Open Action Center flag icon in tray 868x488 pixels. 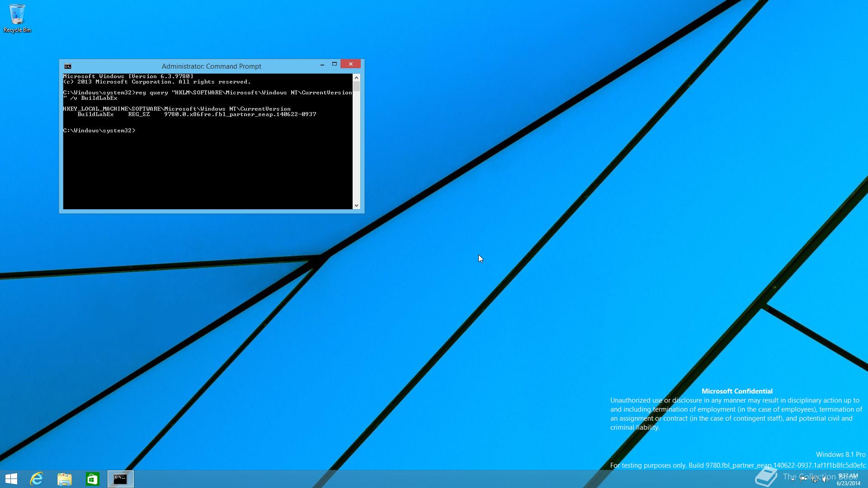pos(803,479)
